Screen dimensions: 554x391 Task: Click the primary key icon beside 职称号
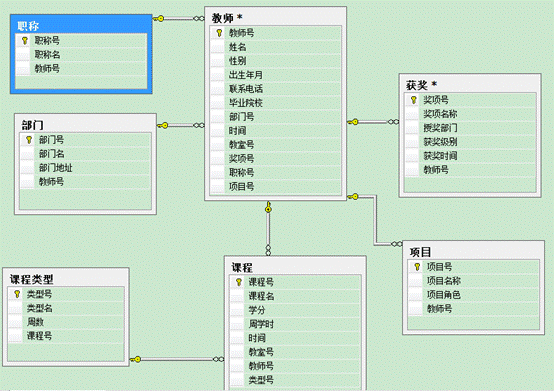[24, 41]
